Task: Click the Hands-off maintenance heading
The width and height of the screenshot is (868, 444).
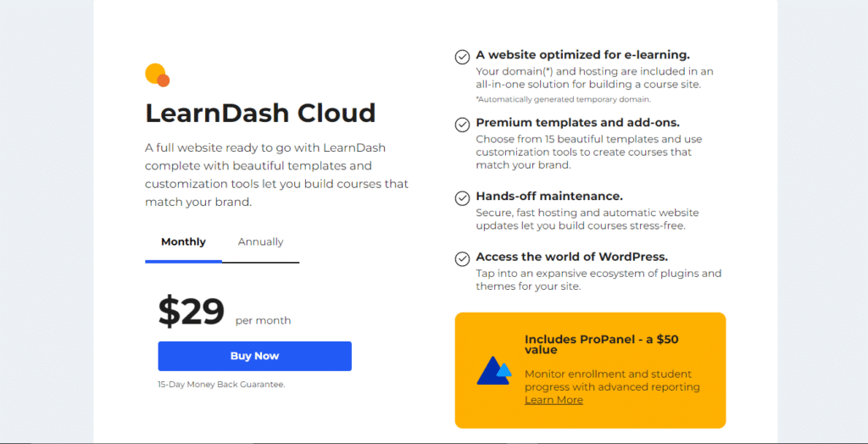Action: point(549,196)
